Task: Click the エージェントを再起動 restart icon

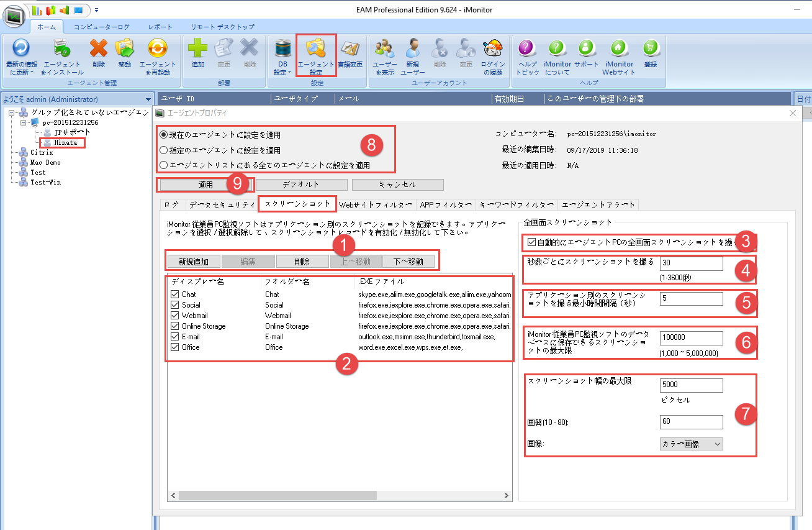Action: pyautogui.click(x=157, y=48)
